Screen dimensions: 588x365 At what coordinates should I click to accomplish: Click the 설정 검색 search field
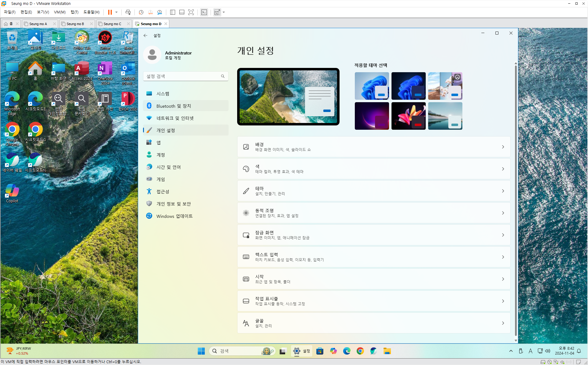pos(183,76)
